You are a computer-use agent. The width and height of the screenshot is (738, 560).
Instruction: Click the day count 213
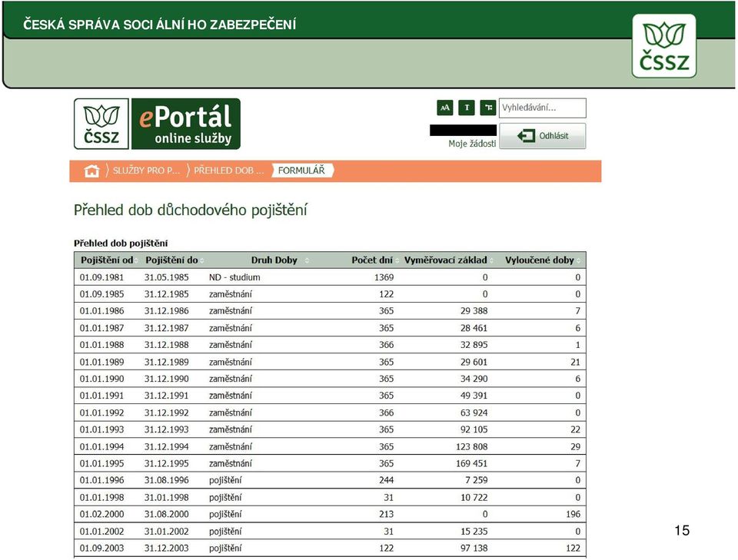point(387,515)
